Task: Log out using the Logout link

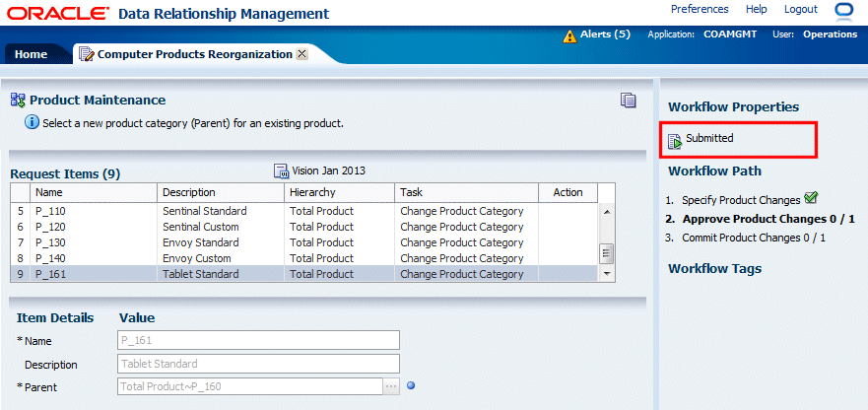Action: (x=801, y=10)
